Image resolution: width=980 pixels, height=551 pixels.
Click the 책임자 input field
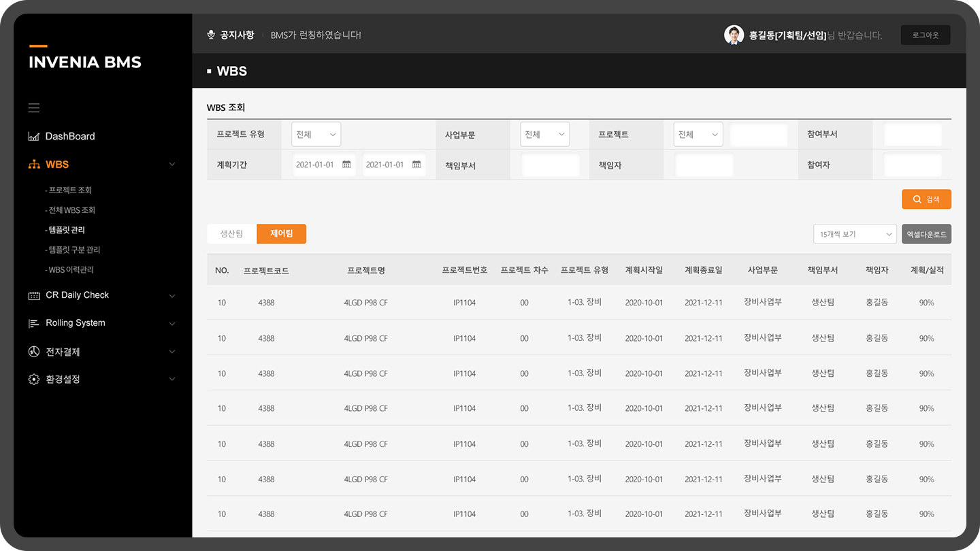click(704, 165)
